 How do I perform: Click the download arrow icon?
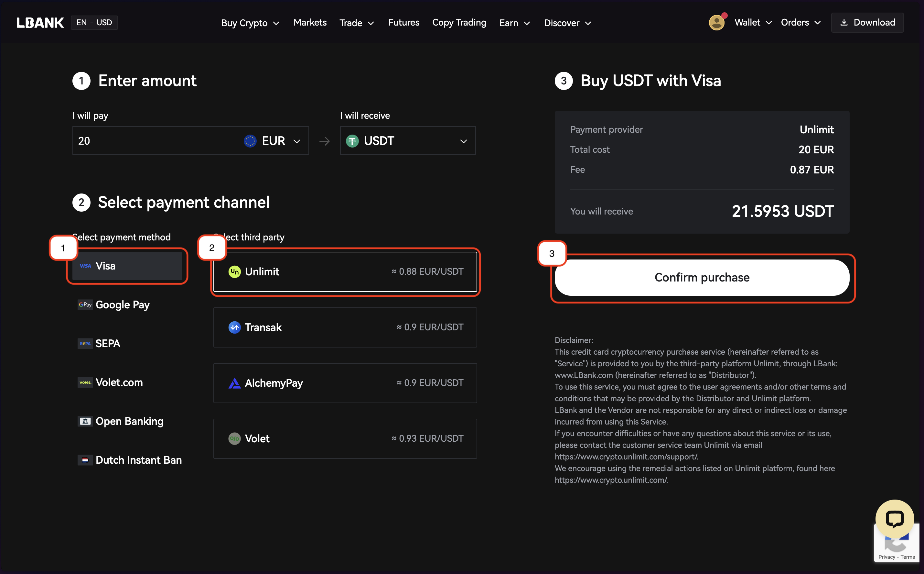pos(843,23)
